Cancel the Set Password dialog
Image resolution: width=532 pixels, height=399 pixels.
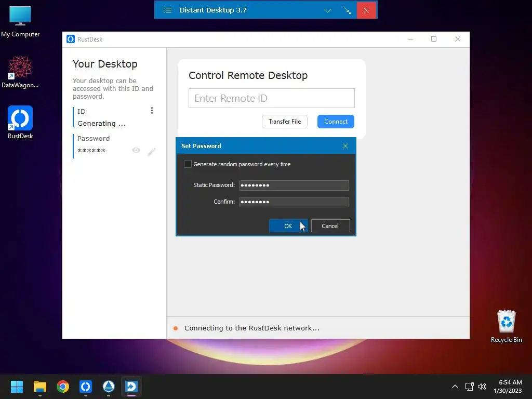point(330,226)
